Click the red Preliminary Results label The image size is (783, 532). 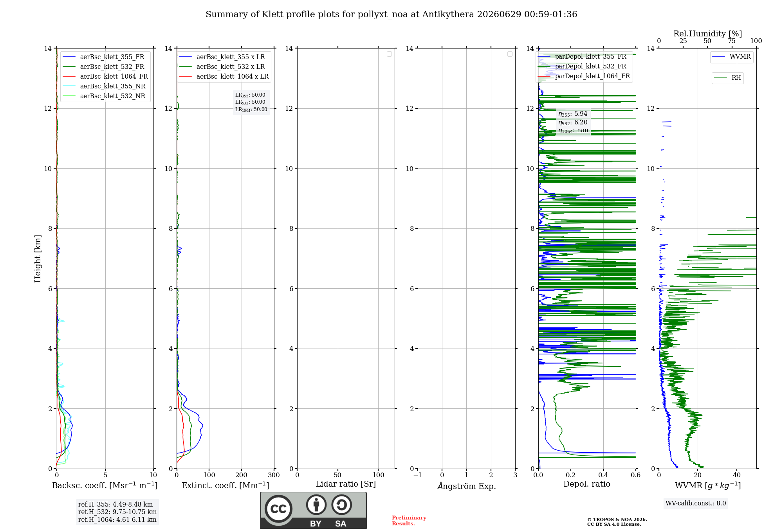(409, 521)
